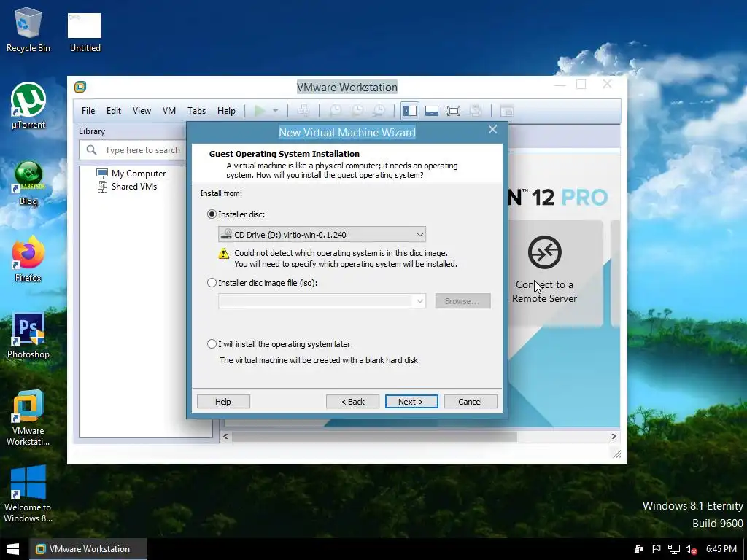Choose I will install the operating system later
This screenshot has height=560, width=747.
tap(212, 344)
